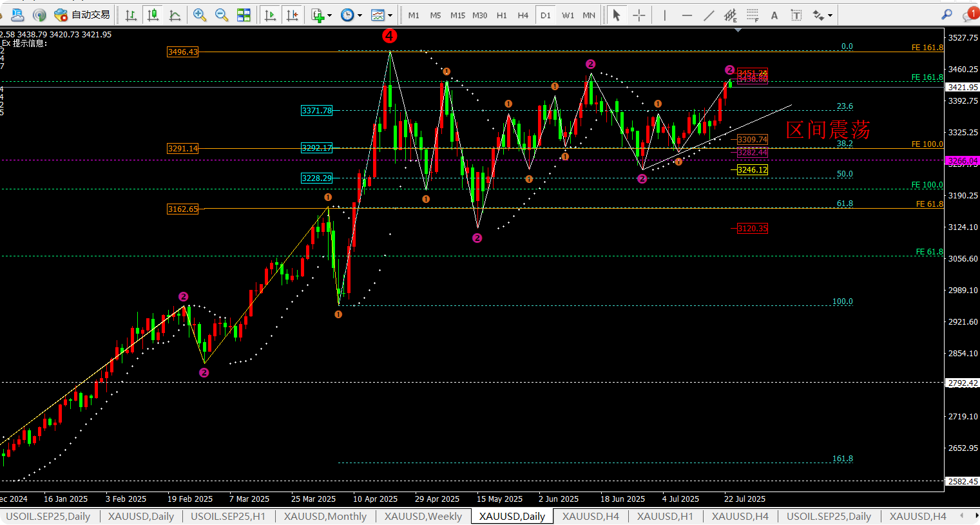980x525 pixels.
Task: Select the horizontal line tool
Action: [687, 15]
